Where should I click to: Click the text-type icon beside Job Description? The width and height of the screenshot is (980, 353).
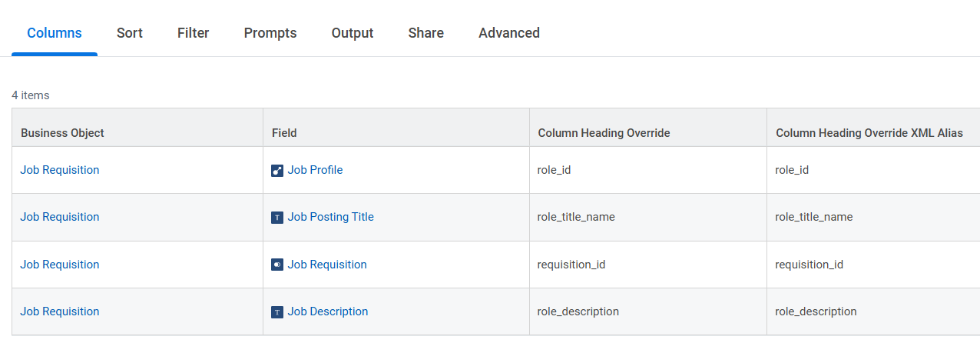pyautogui.click(x=277, y=312)
